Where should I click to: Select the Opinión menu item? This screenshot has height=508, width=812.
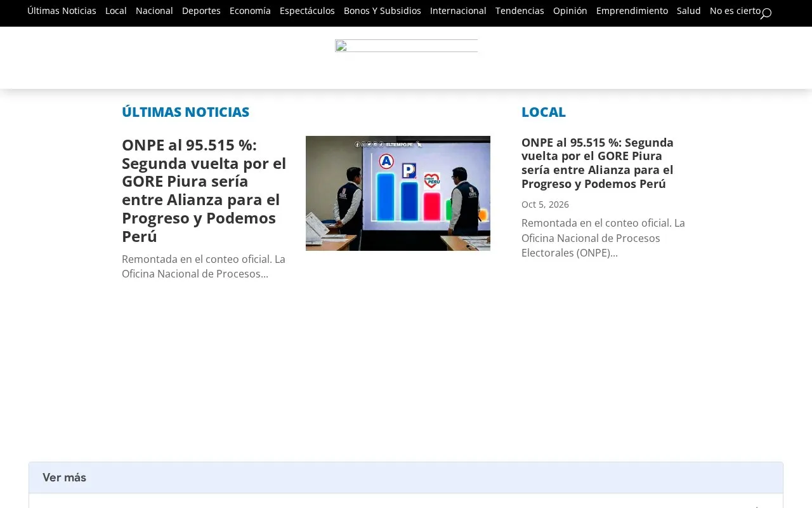point(570,11)
